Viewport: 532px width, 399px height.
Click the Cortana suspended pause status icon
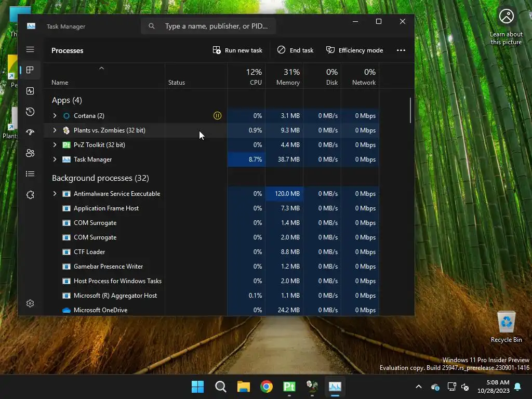pyautogui.click(x=218, y=116)
